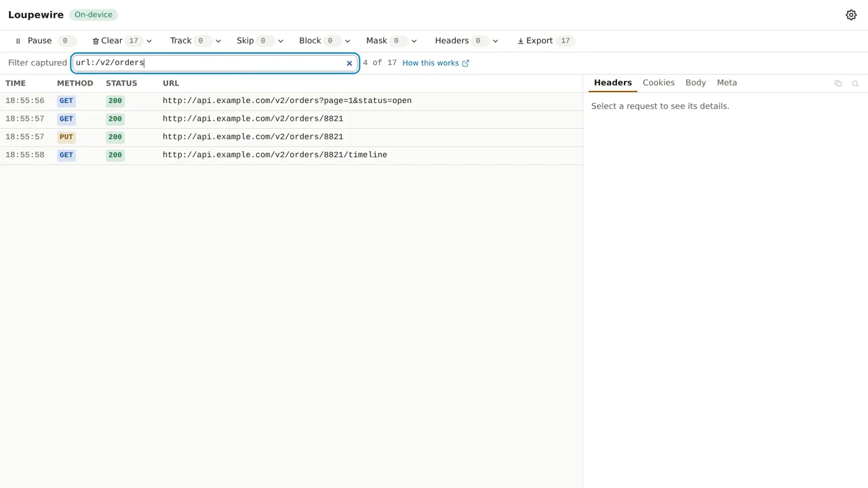Open the How this works link
The image size is (868, 488).
click(435, 63)
